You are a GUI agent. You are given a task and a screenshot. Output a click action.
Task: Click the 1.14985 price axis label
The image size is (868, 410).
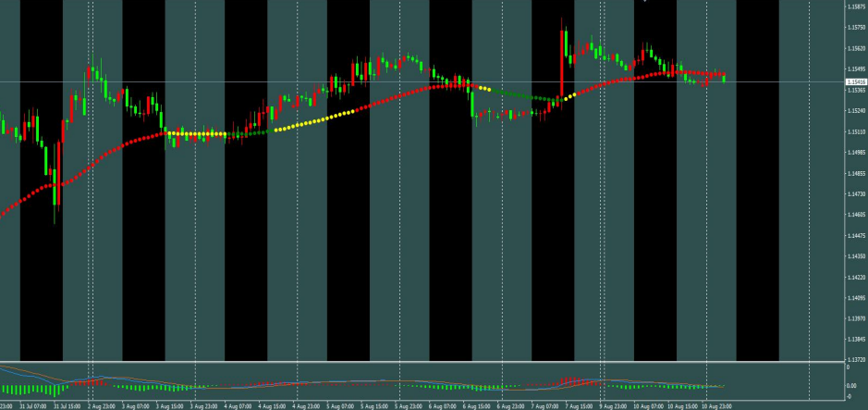pyautogui.click(x=857, y=153)
